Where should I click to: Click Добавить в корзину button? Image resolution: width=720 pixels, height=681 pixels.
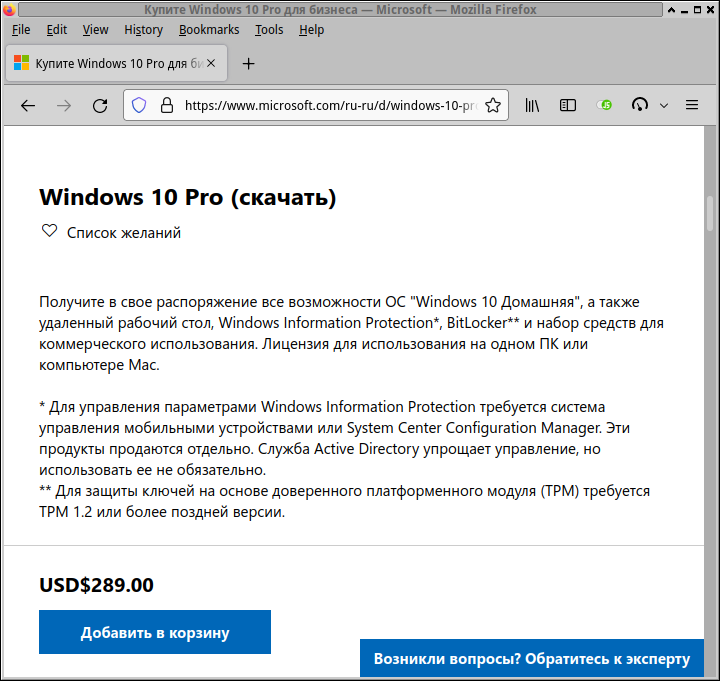coord(155,632)
